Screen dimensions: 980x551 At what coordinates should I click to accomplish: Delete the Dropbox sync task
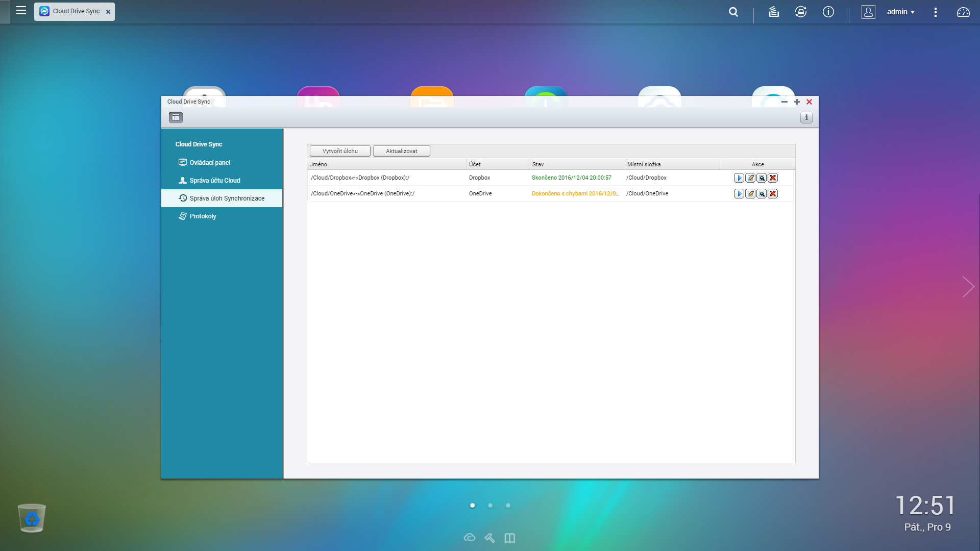pos(773,178)
